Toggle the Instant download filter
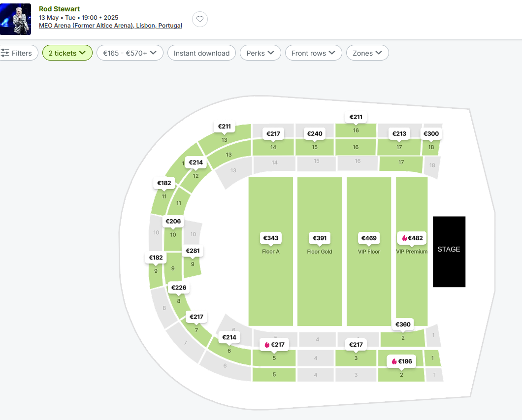522x420 pixels. point(201,53)
